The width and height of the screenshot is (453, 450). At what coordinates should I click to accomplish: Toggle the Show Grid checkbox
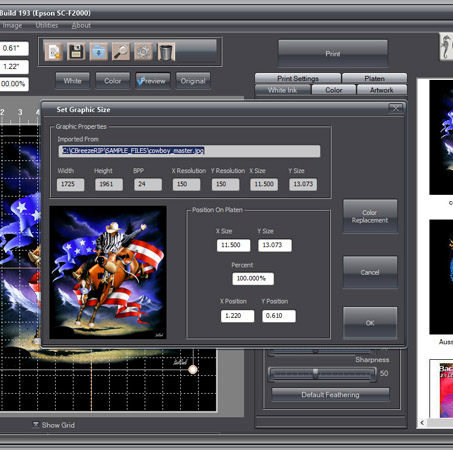tap(36, 425)
